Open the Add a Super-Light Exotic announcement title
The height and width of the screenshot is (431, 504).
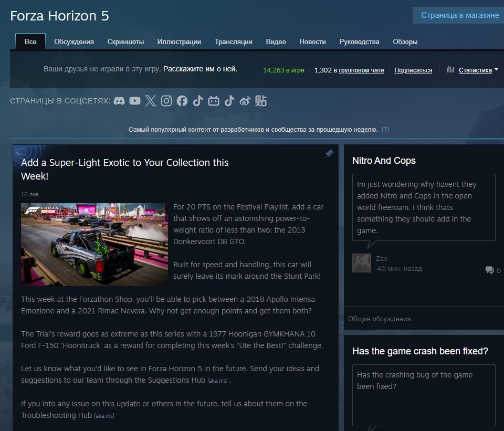pos(125,170)
